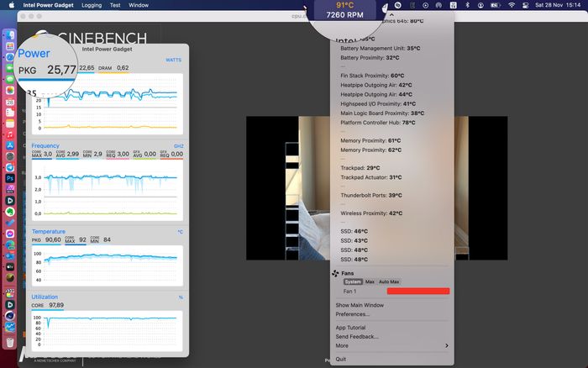Click the fan icon beside Fans
Screen dimensions: 588x368
tap(335, 273)
